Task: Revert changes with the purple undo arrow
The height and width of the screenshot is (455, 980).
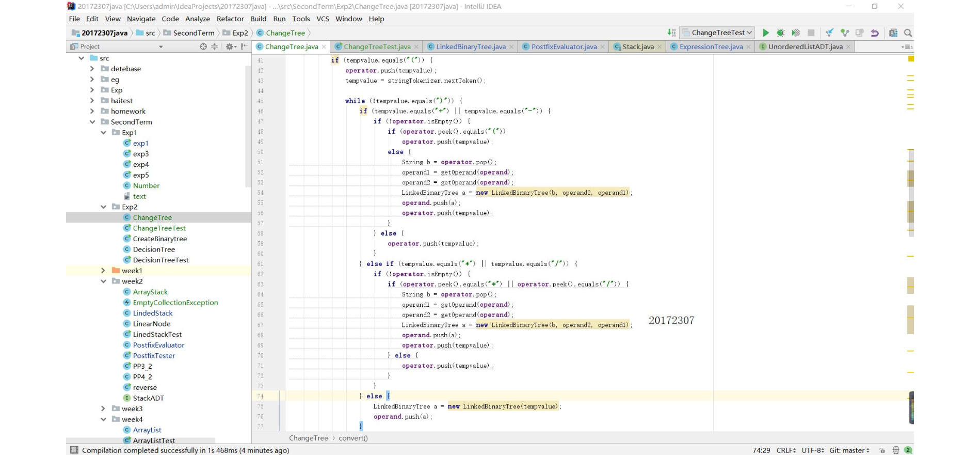Action: 875,33
